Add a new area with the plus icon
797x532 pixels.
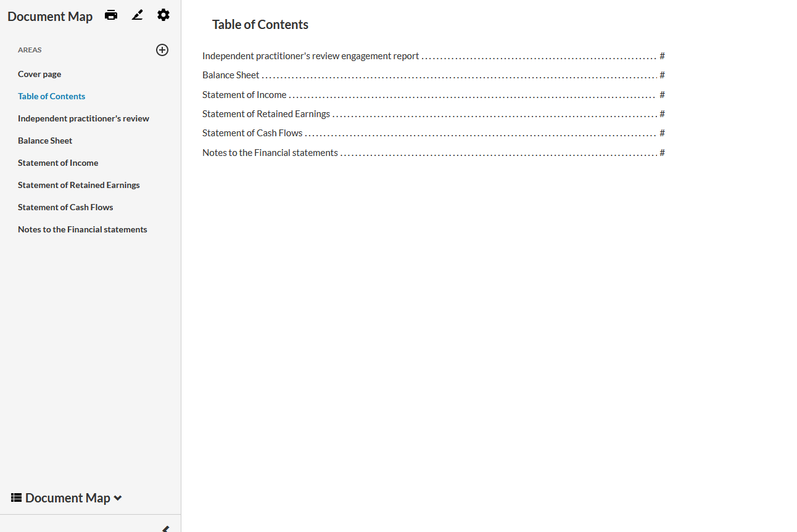[162, 50]
